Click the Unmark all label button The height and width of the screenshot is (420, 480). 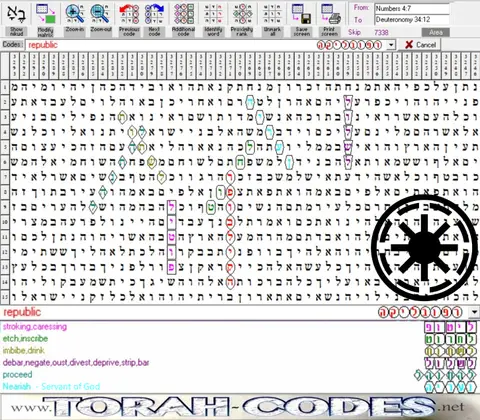click(272, 32)
